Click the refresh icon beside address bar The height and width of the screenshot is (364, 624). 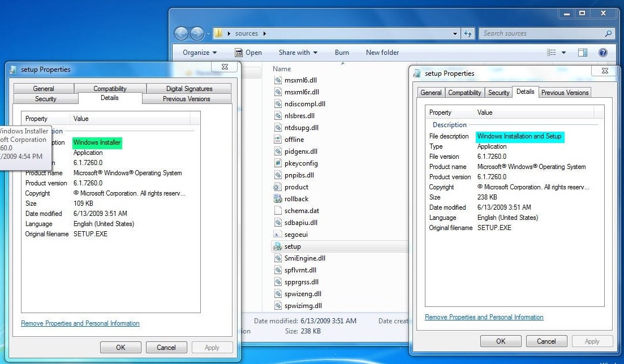(468, 34)
